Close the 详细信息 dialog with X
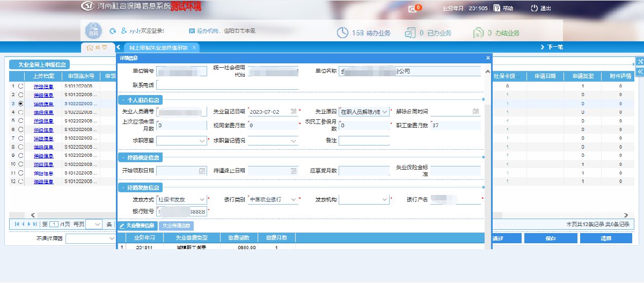The image size is (644, 283). point(488,57)
